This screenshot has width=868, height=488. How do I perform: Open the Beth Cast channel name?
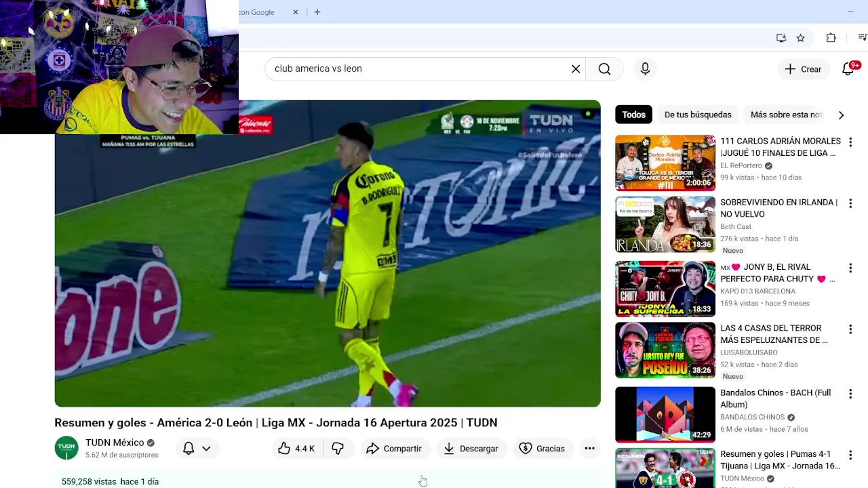coord(736,226)
